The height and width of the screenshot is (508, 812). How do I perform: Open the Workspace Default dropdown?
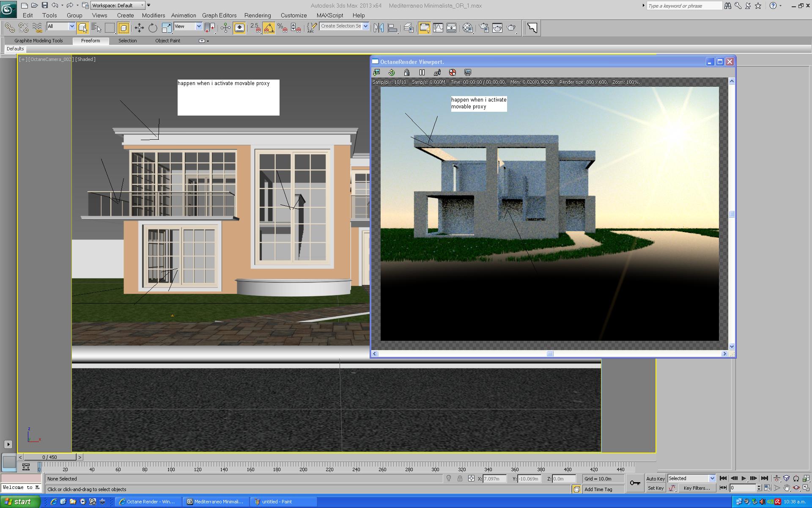point(118,6)
